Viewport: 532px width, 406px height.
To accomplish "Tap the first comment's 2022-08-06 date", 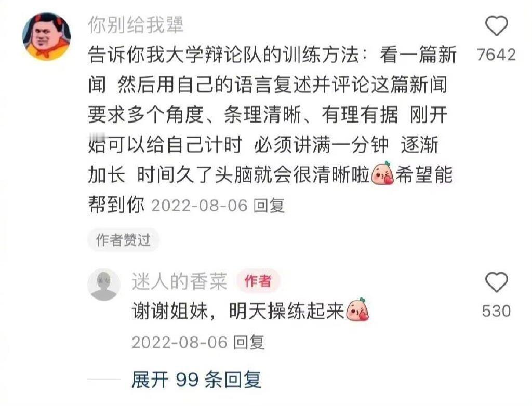I will click(x=199, y=206).
